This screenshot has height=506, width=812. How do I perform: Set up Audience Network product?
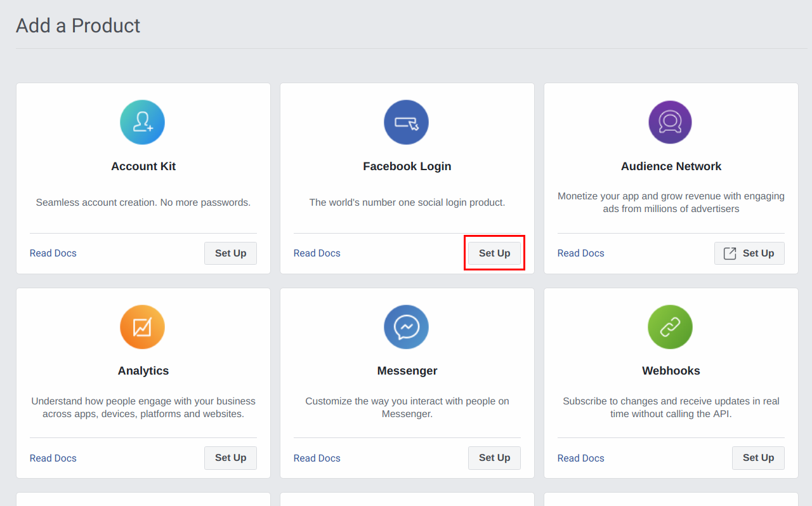coord(749,253)
